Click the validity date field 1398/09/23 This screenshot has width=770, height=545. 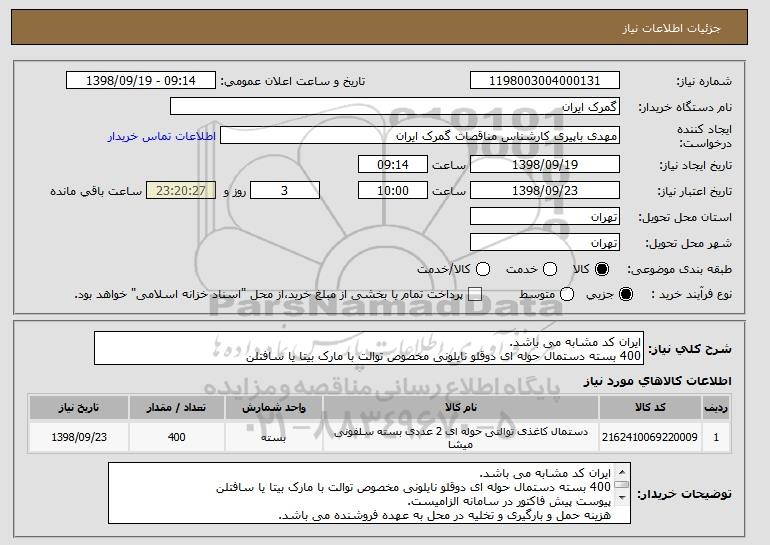(545, 191)
